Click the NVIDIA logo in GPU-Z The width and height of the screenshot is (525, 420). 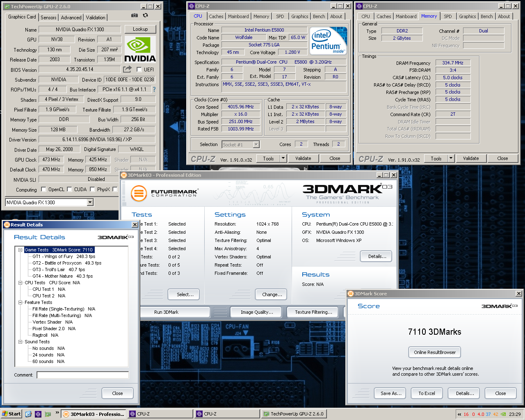click(x=140, y=49)
